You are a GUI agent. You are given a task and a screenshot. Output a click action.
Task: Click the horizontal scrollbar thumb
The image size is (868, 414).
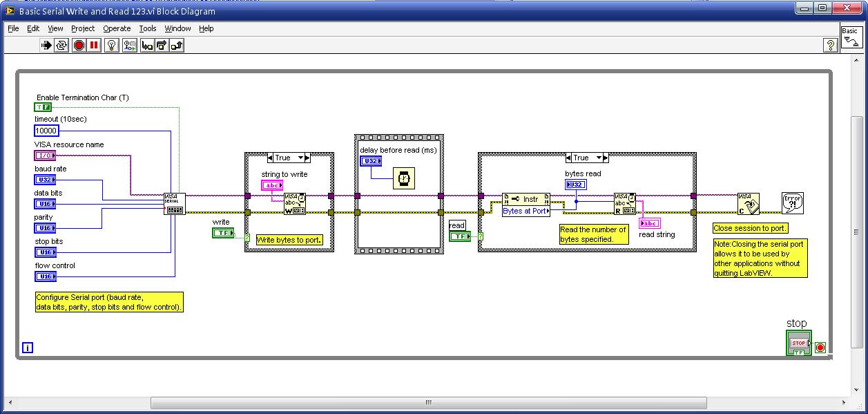(x=428, y=402)
